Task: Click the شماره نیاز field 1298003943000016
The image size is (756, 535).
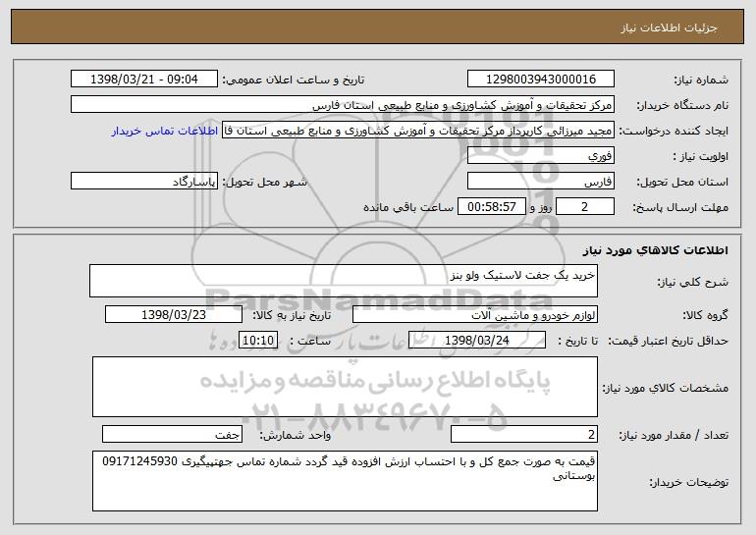Action: pyautogui.click(x=540, y=80)
